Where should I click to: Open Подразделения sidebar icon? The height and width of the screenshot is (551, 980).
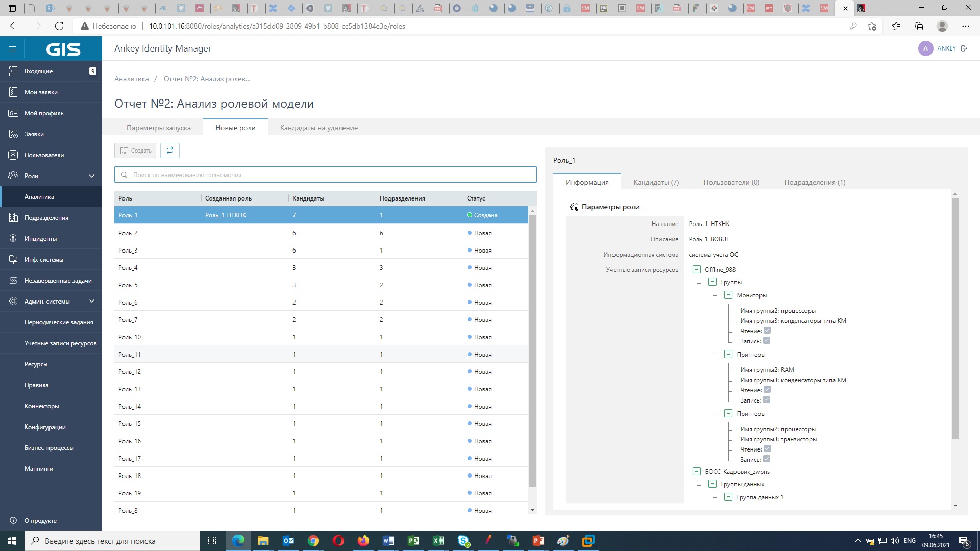point(13,218)
